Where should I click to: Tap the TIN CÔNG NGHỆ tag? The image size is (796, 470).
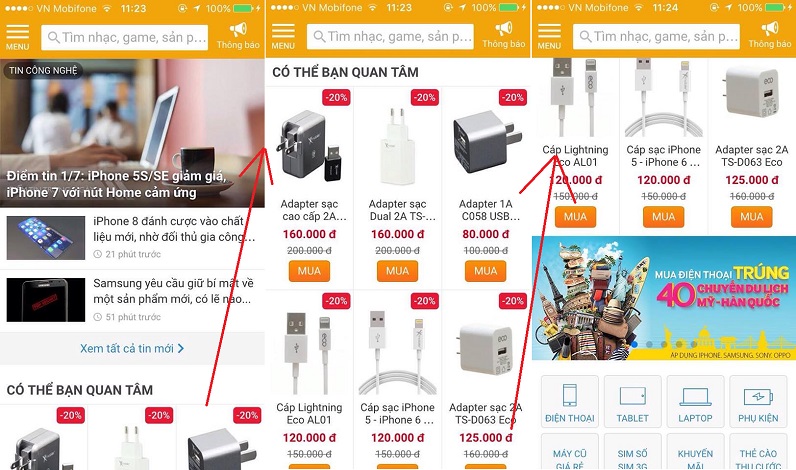click(x=43, y=71)
